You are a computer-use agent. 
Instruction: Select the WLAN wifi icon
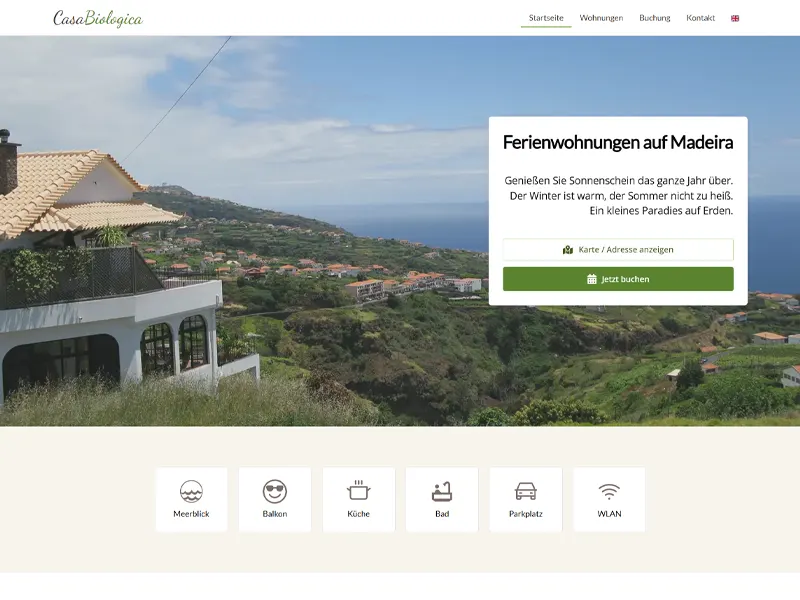[609, 492]
